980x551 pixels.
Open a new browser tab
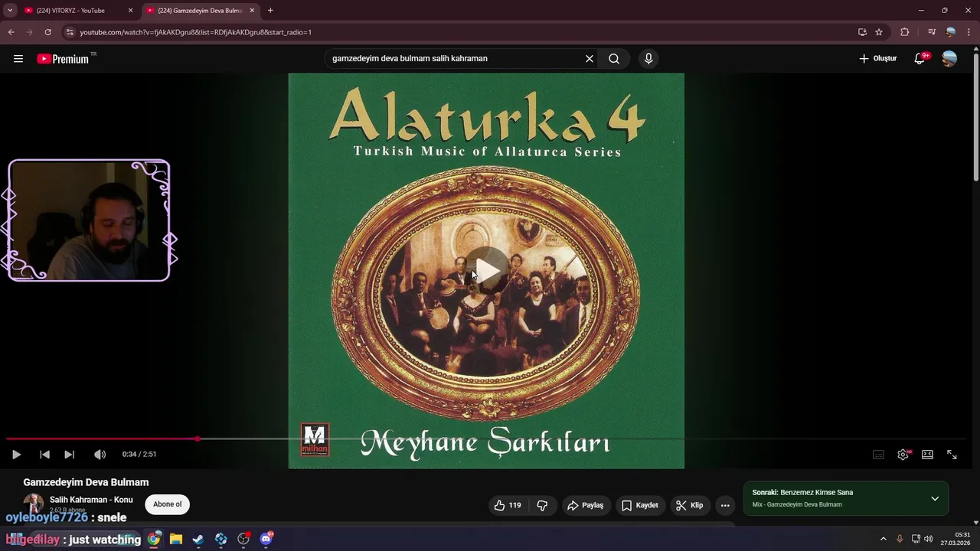[270, 11]
